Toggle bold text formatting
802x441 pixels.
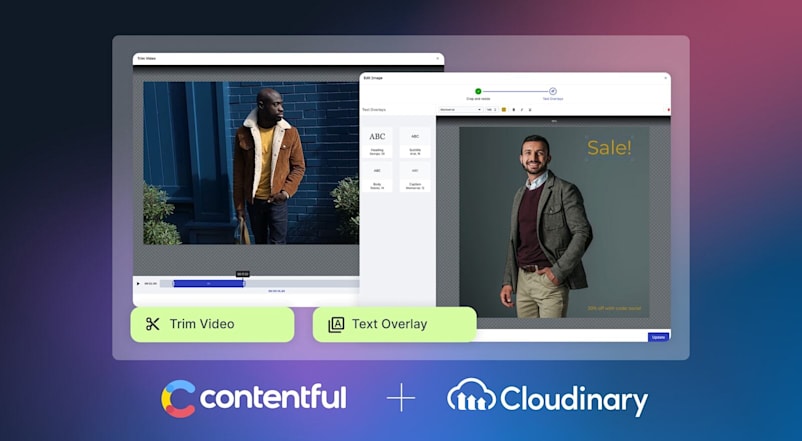point(514,109)
